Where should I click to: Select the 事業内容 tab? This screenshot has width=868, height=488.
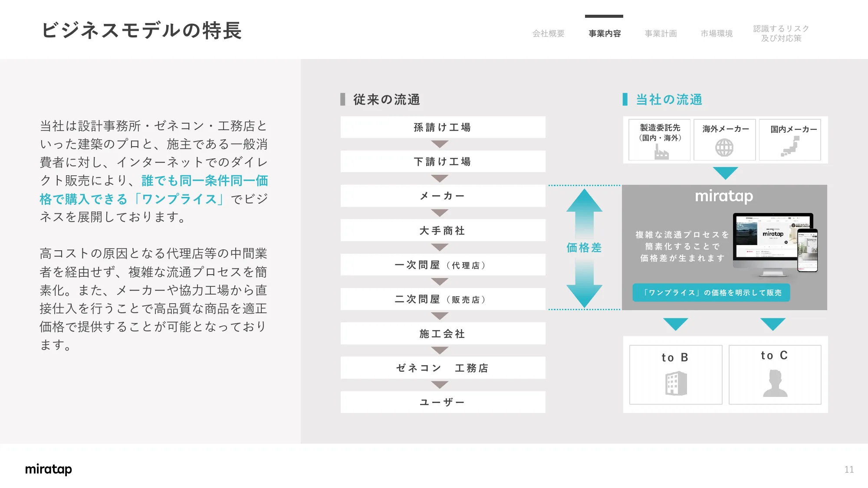605,33
